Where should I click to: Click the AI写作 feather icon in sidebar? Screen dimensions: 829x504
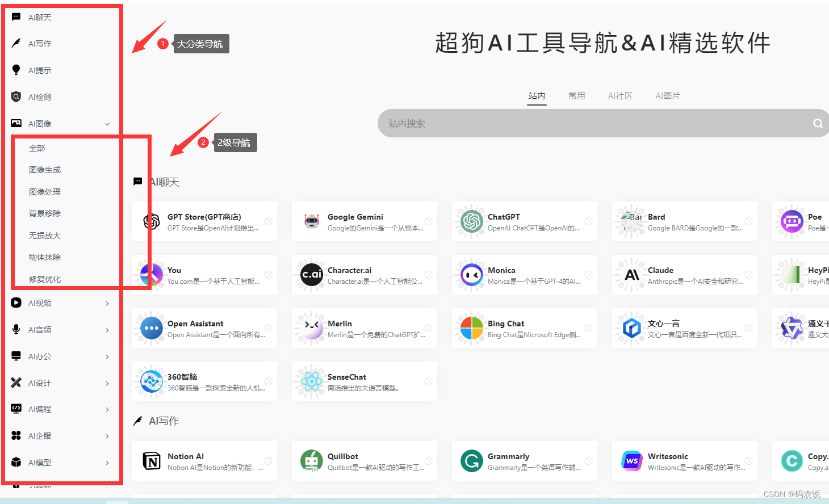[16, 43]
